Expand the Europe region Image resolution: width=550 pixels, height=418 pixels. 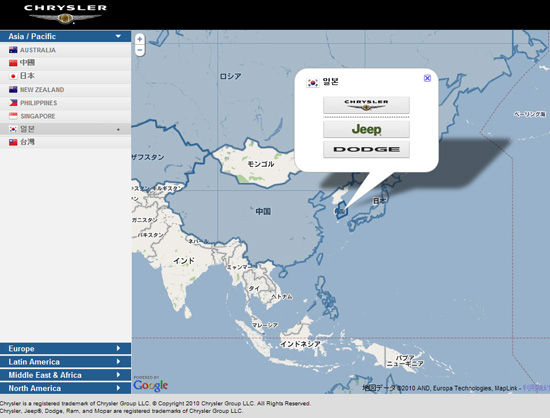[66, 349]
